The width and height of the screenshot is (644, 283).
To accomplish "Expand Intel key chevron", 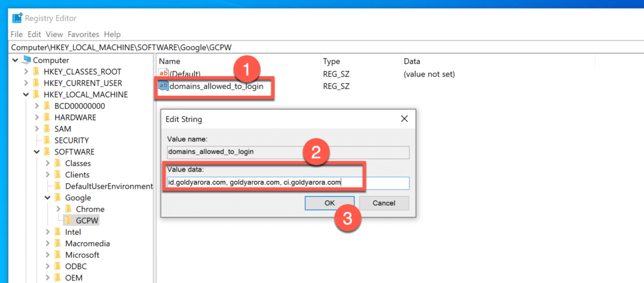I will pyautogui.click(x=48, y=232).
